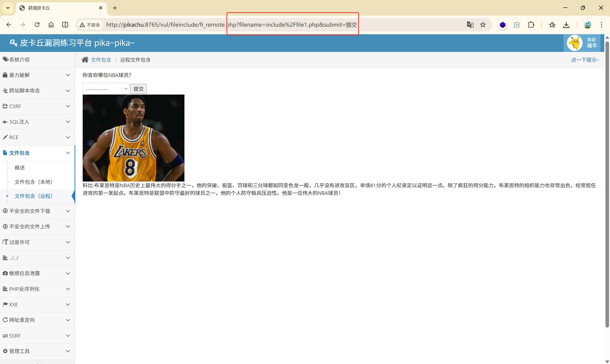Click the translate page icon

(x=470, y=25)
